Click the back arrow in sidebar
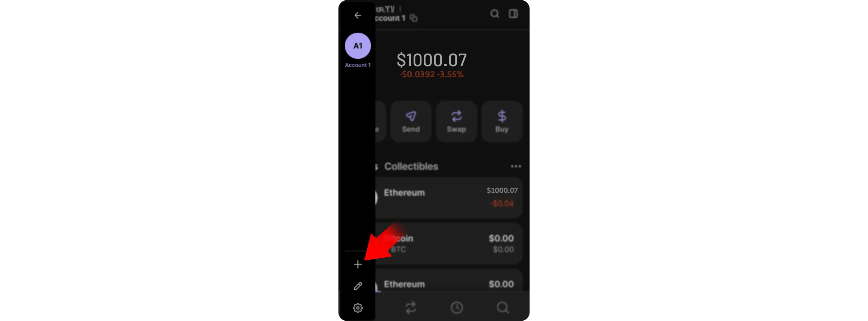The image size is (868, 321). point(357,15)
